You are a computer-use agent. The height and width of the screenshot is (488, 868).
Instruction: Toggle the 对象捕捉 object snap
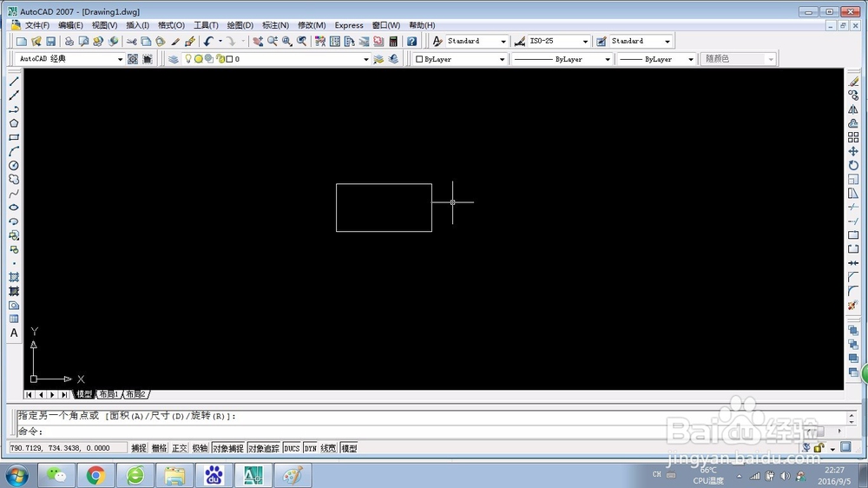[x=228, y=448]
